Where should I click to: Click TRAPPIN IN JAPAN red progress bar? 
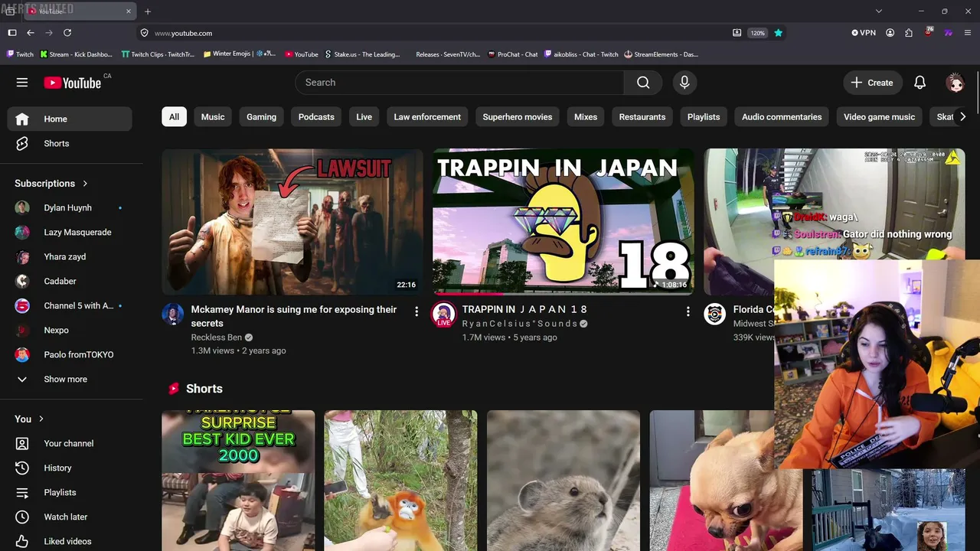click(468, 294)
